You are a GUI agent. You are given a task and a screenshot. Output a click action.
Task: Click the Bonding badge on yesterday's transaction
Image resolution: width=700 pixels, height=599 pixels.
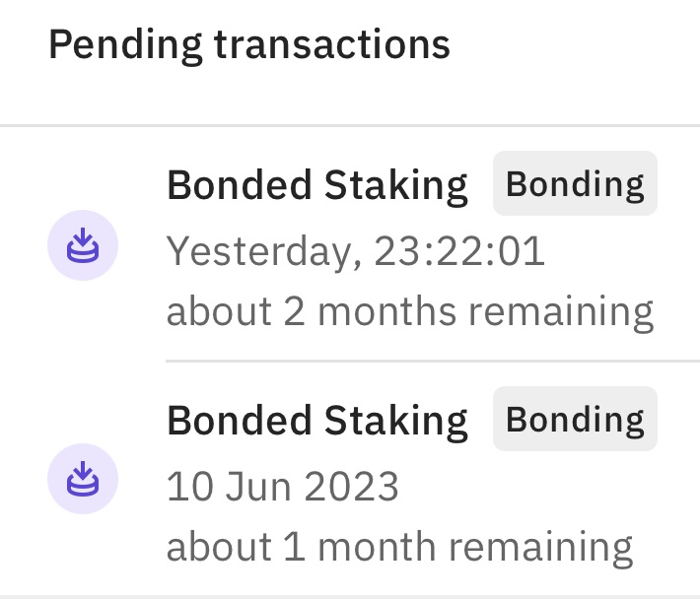tap(575, 184)
